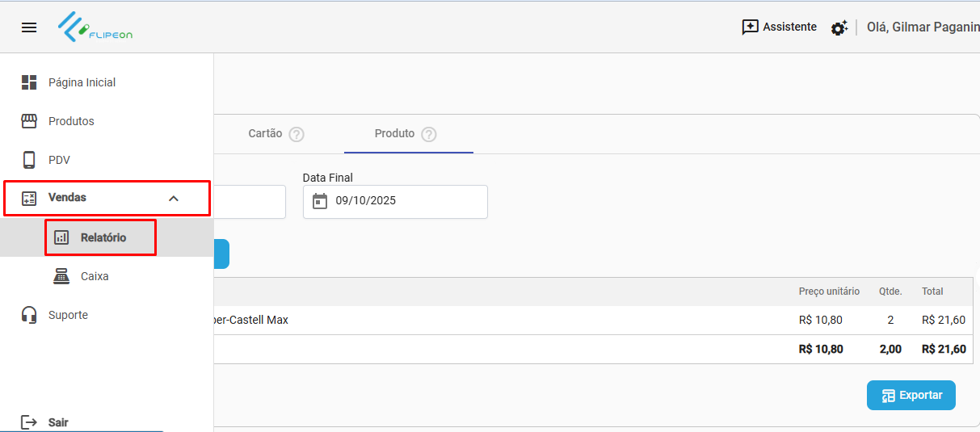
Task: Click the help icon beside Cartão
Action: tap(297, 134)
